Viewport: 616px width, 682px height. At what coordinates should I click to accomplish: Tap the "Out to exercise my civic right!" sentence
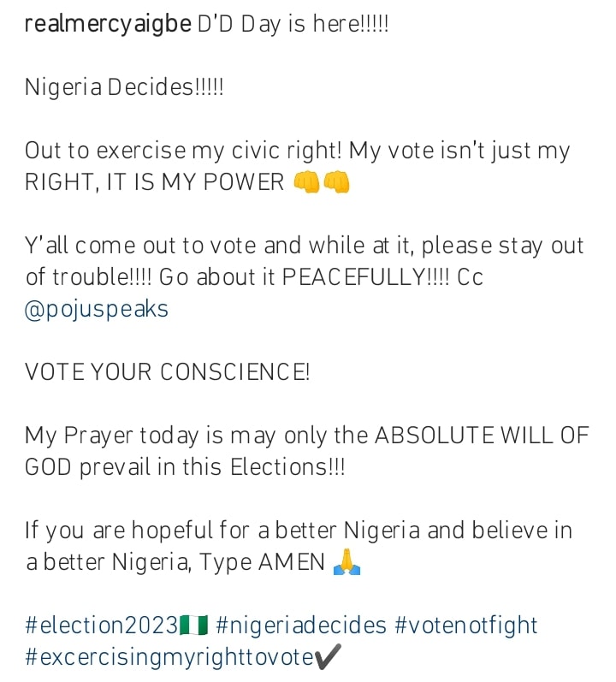(183, 151)
